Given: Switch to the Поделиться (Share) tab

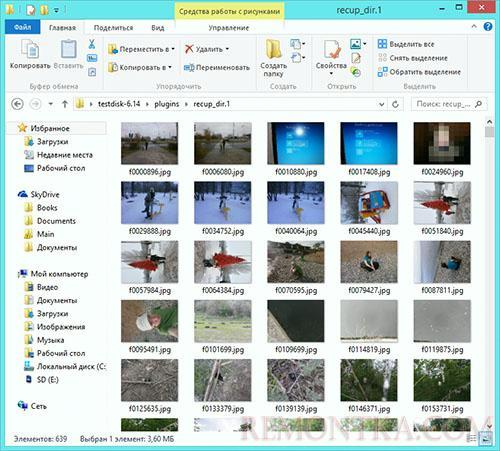Looking at the screenshot, I should coord(113,28).
